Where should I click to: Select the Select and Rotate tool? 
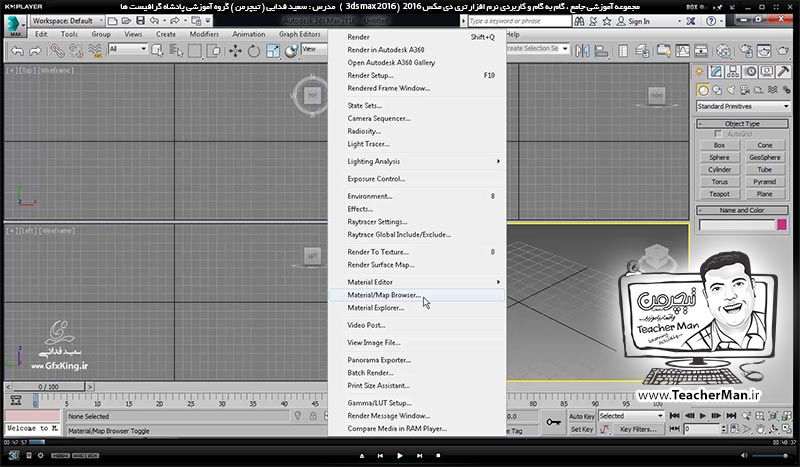coord(254,51)
